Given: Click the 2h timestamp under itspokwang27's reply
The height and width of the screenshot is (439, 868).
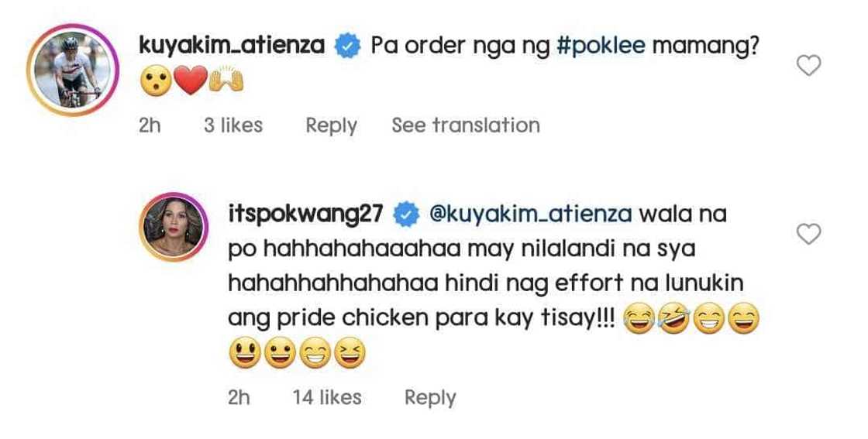Looking at the screenshot, I should click(x=239, y=398).
